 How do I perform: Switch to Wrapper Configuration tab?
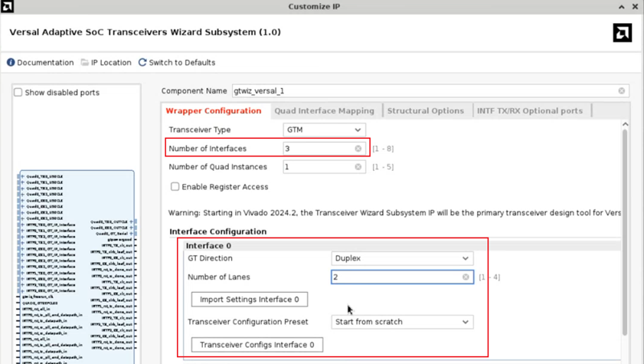[x=214, y=111]
